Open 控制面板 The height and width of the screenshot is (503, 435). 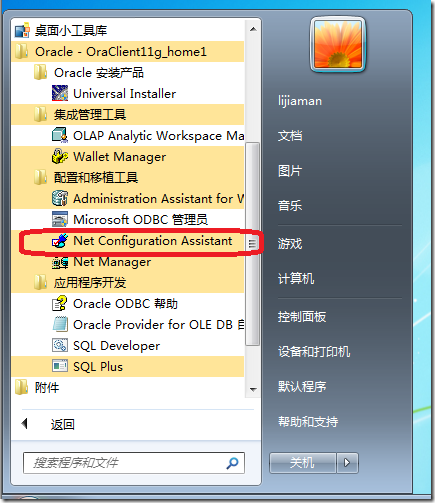click(302, 317)
